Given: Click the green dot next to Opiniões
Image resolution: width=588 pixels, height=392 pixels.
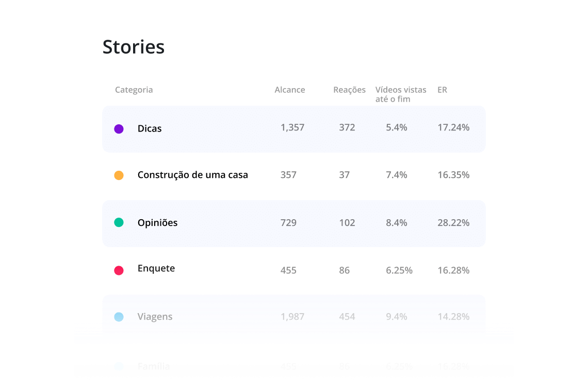Looking at the screenshot, I should pyautogui.click(x=119, y=222).
